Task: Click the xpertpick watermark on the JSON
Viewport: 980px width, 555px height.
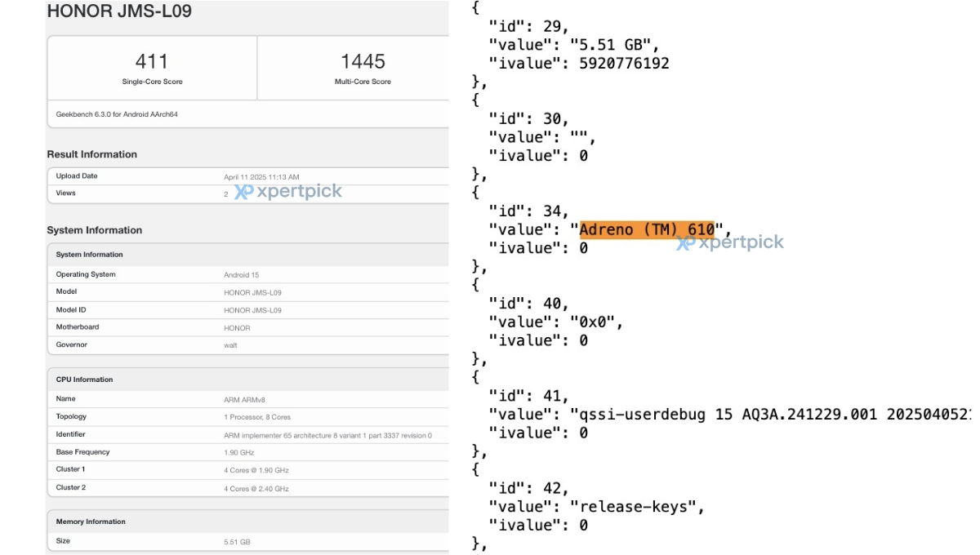Action: click(x=729, y=242)
